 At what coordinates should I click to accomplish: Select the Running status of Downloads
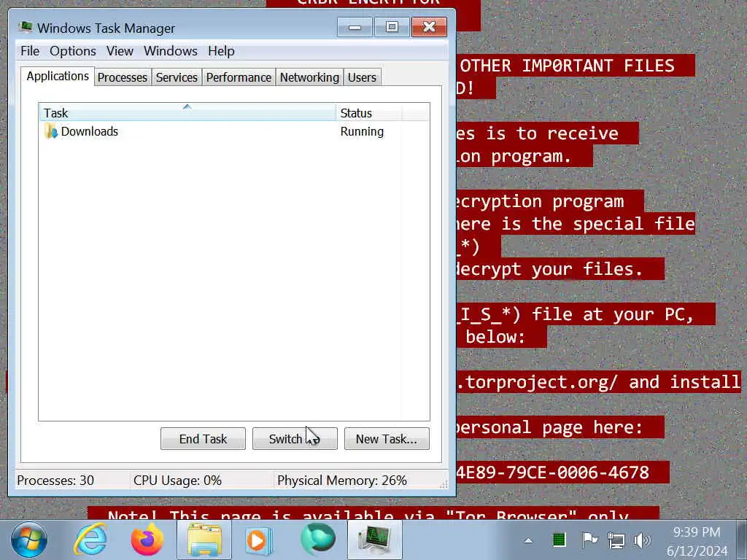point(362,131)
